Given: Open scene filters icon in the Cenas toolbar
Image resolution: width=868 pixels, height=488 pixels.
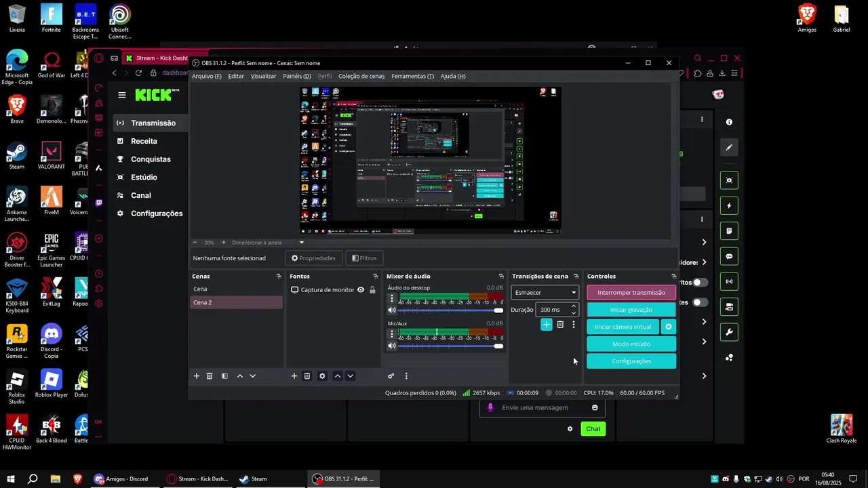Looking at the screenshot, I should tap(224, 376).
